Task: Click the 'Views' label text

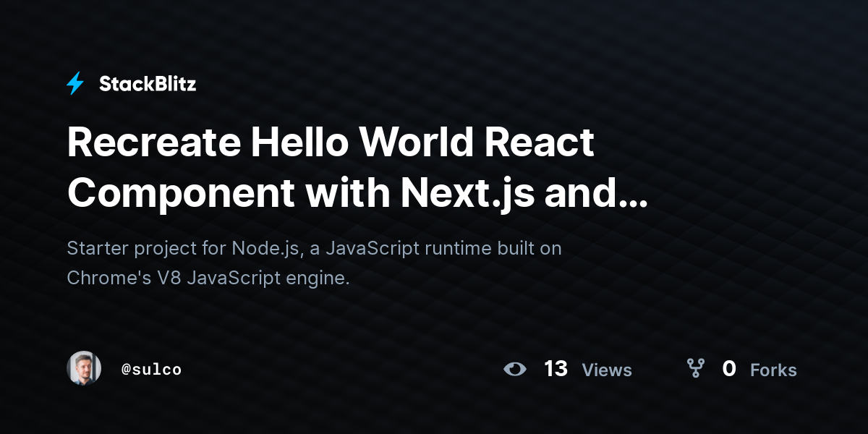Action: 607,370
